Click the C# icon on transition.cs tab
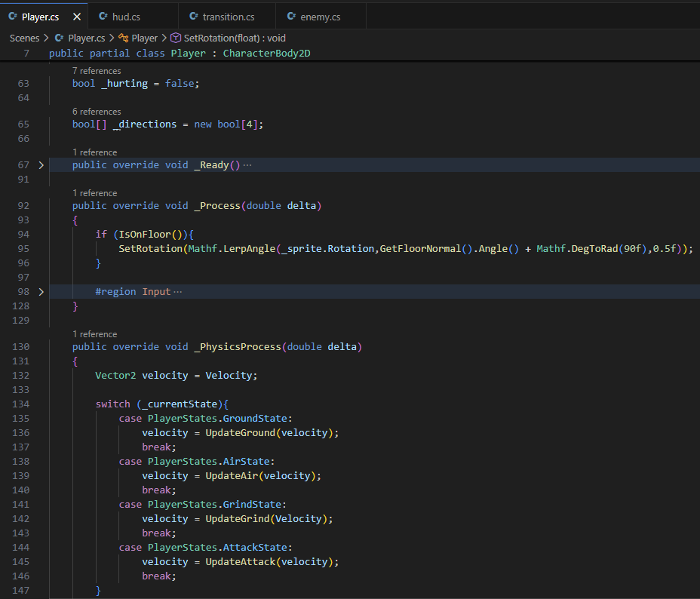The image size is (700, 599). point(194,16)
